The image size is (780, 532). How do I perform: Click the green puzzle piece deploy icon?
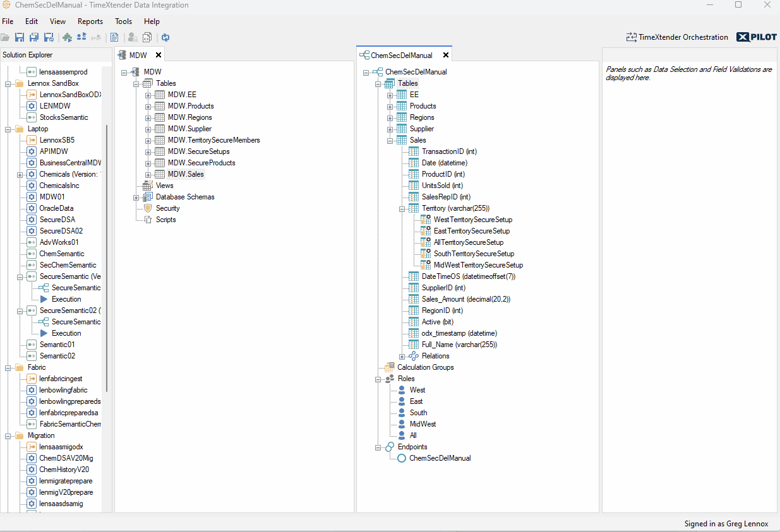(x=68, y=37)
